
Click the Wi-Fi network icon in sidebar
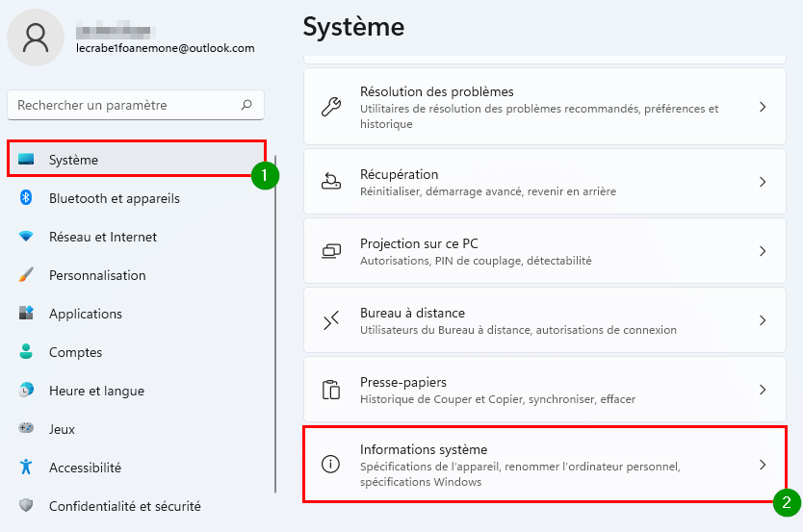click(26, 236)
